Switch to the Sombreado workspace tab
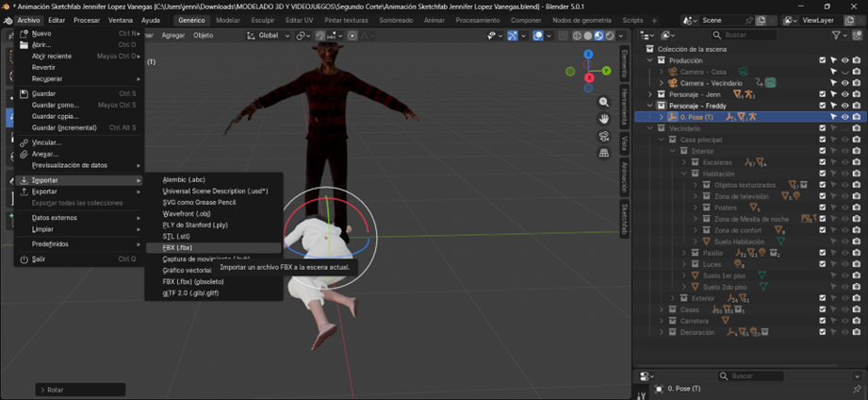Viewport: 868px width, 400px height. 396,20
